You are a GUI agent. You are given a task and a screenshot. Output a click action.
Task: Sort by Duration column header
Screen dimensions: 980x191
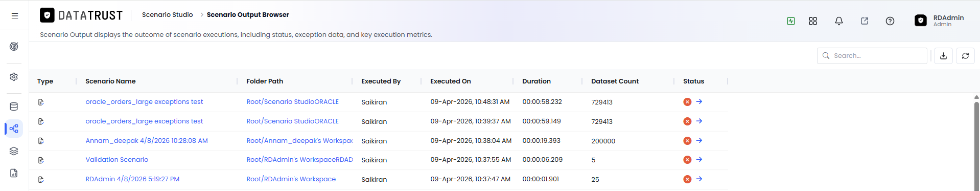536,81
